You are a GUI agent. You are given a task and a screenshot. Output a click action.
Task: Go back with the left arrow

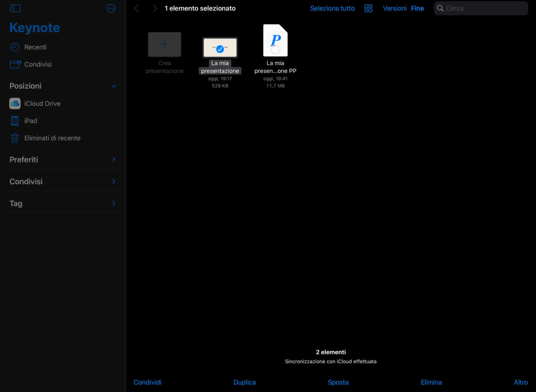pyautogui.click(x=136, y=8)
